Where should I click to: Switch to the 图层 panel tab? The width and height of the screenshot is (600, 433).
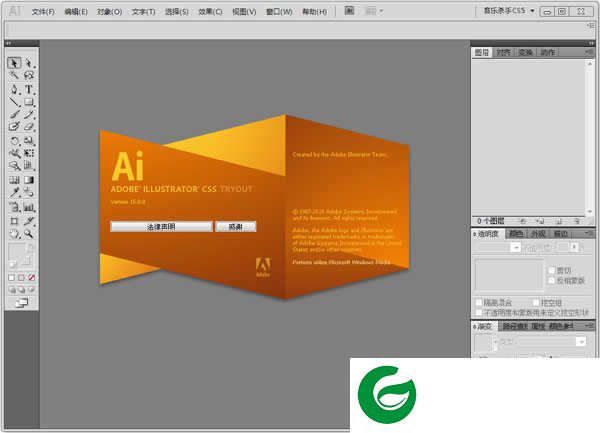tap(482, 52)
